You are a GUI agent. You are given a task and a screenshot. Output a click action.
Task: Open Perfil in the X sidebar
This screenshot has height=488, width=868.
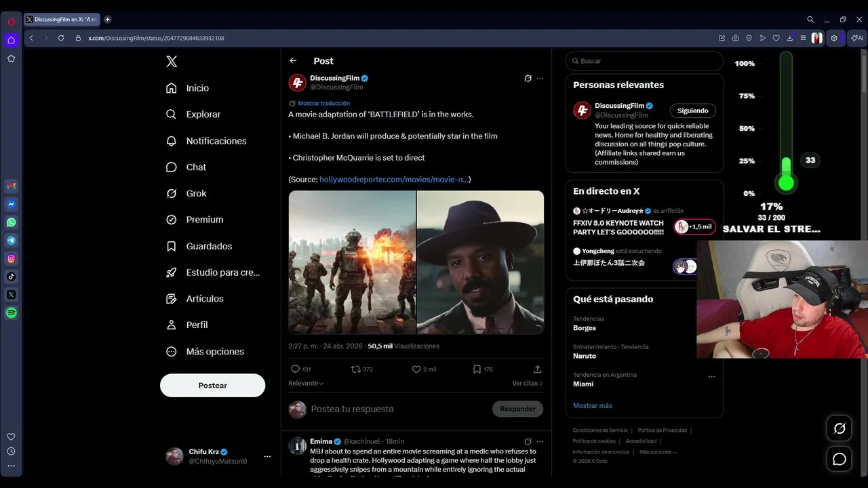pos(187,325)
